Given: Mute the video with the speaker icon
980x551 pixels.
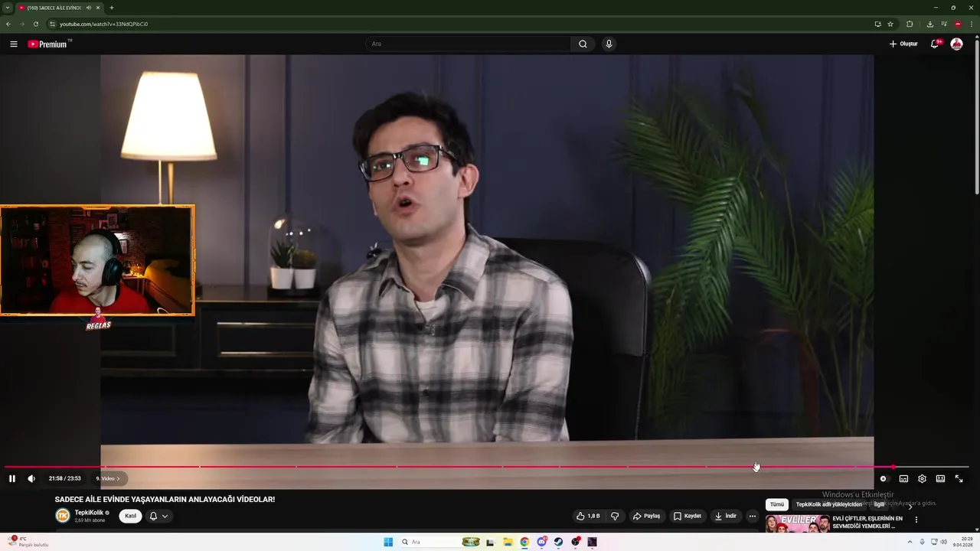Looking at the screenshot, I should (x=31, y=478).
